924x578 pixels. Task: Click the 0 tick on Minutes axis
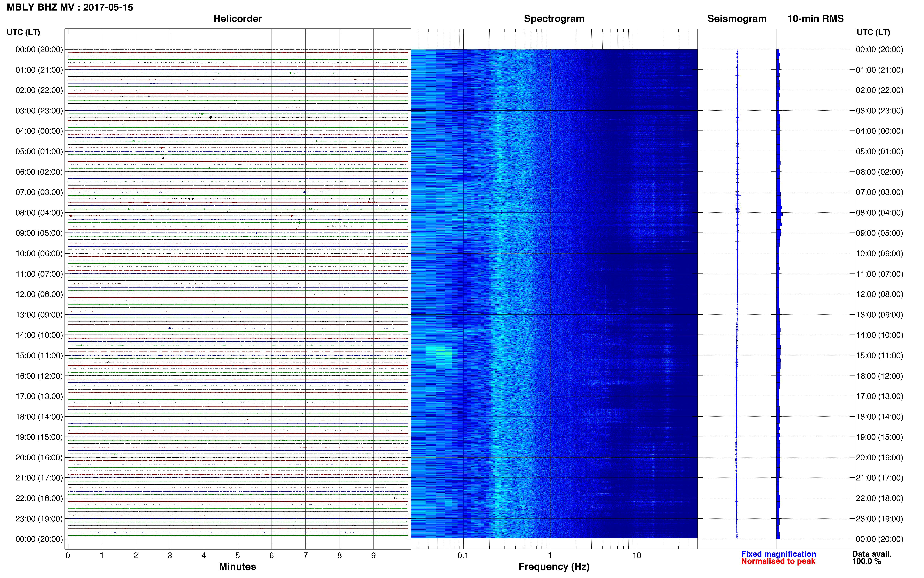click(68, 555)
